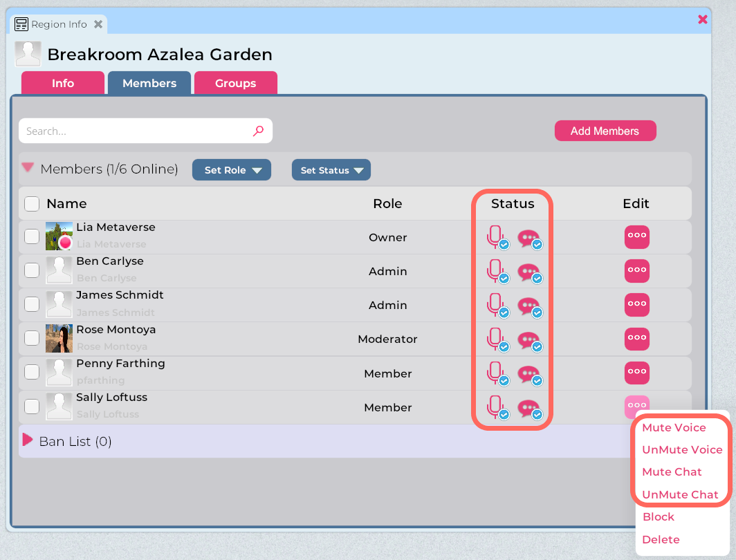Click James Schmidt's microphone status icon
This screenshot has height=560, width=736.
[x=495, y=305]
